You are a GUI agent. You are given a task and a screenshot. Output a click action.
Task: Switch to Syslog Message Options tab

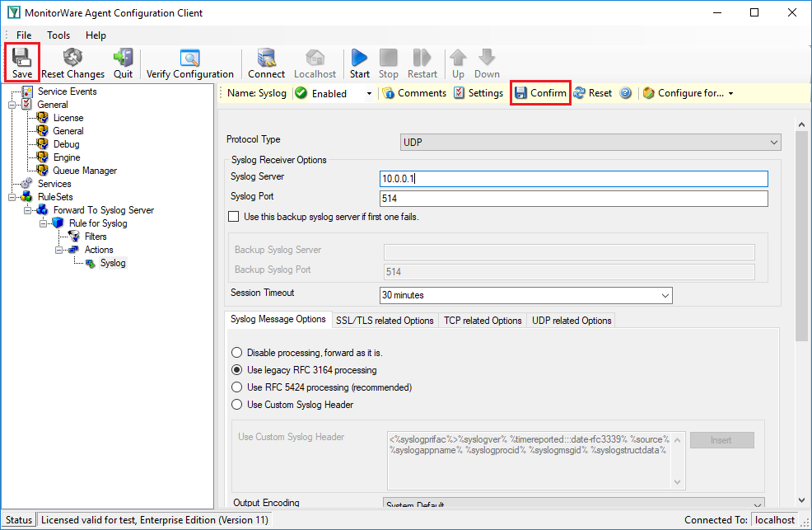(x=278, y=319)
